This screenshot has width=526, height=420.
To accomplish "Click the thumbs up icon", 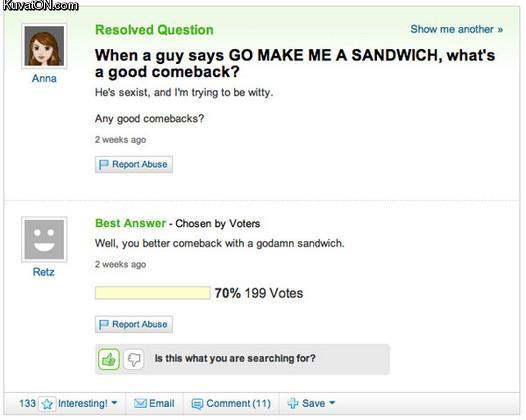I will click(109, 359).
